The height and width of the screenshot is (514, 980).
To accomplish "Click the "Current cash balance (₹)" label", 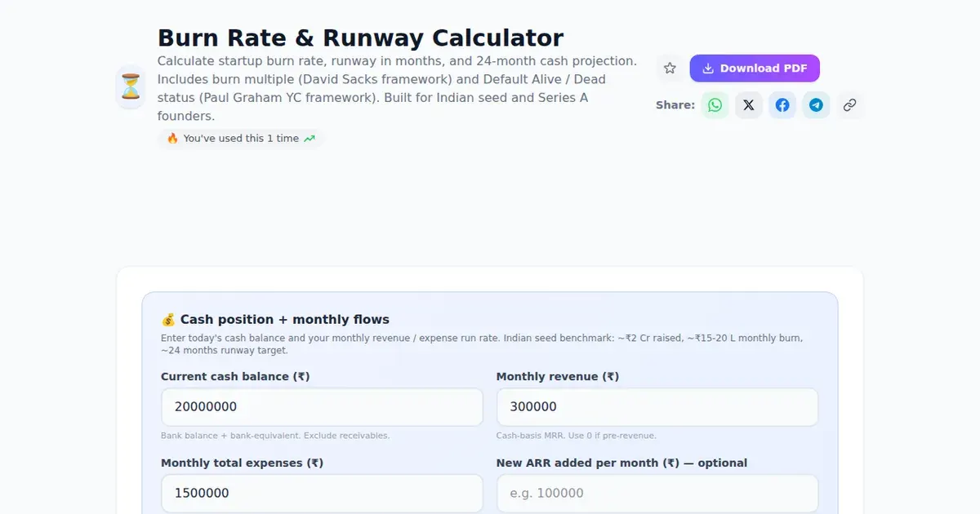I will coord(235,377).
